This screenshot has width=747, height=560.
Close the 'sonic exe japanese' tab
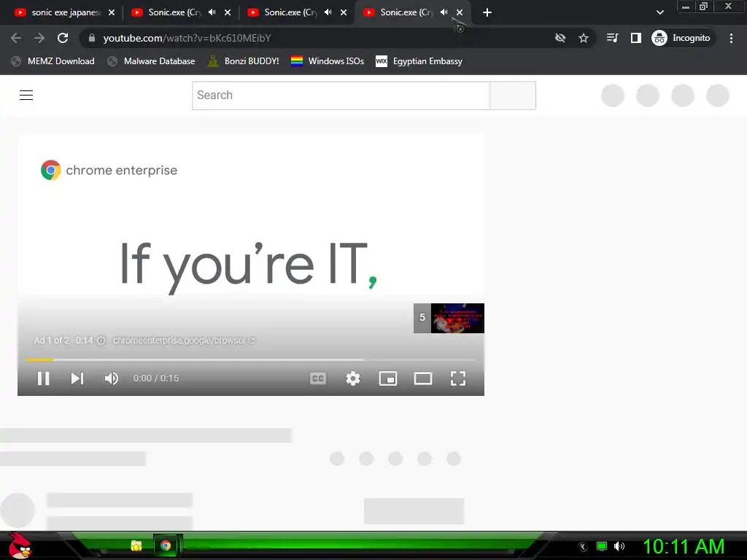click(x=112, y=12)
